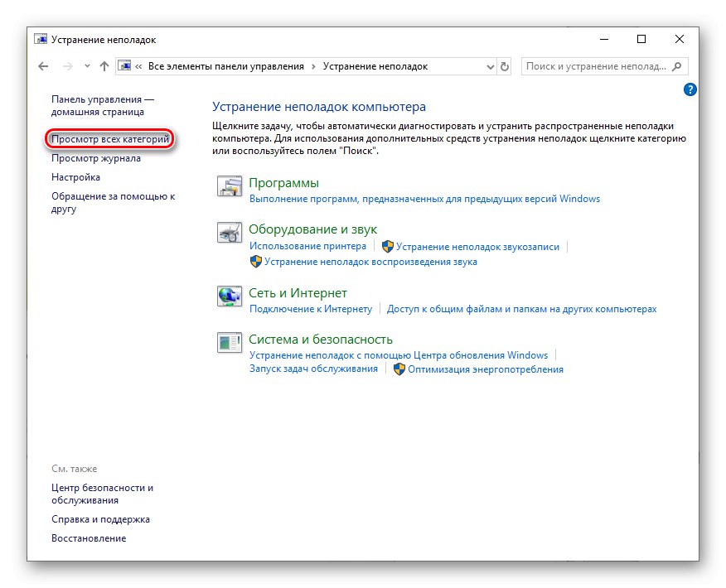The width and height of the screenshot is (726, 588).
Task: Go up one level with the Up arrow
Action: (104, 66)
